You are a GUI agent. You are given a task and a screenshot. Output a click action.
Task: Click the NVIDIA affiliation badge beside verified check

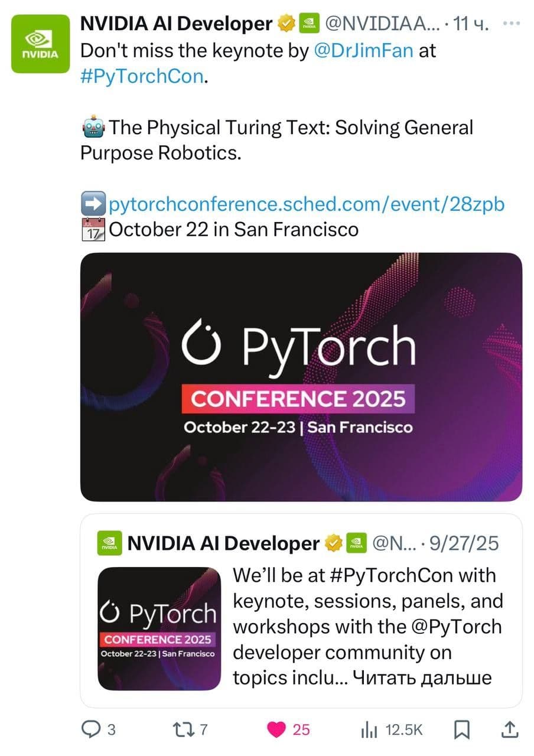pos(308,24)
